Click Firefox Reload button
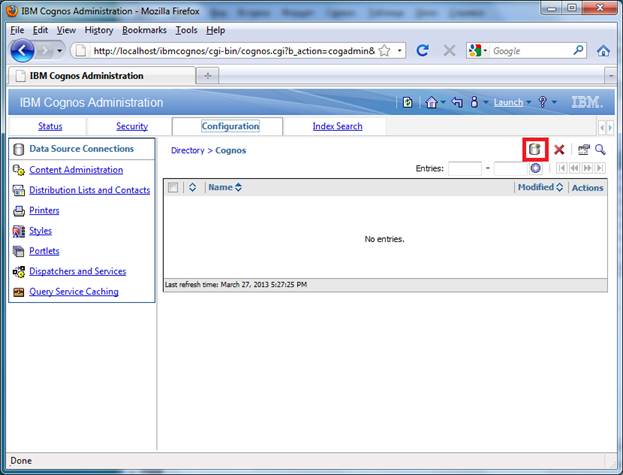Viewport: 623px width, 475px height. point(422,50)
